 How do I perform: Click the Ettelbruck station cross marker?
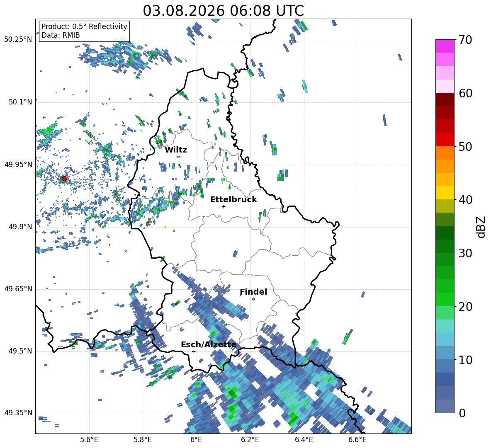click(224, 206)
